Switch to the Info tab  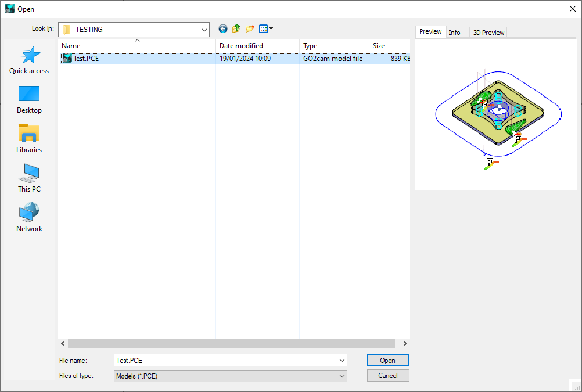[454, 33]
